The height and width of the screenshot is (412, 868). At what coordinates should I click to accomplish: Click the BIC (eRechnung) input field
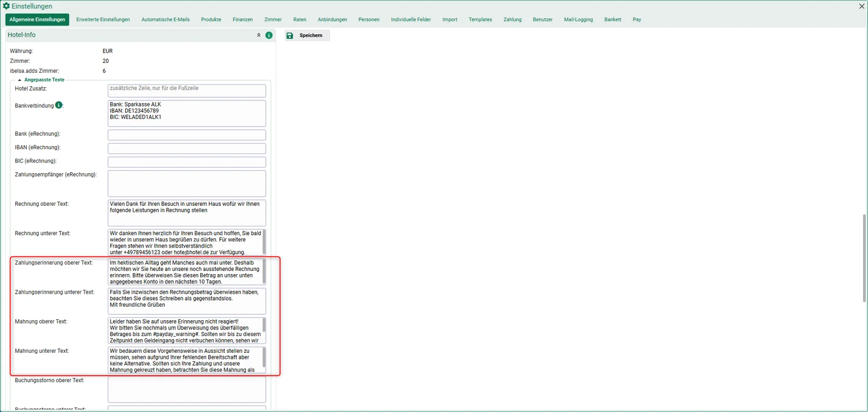click(x=187, y=162)
